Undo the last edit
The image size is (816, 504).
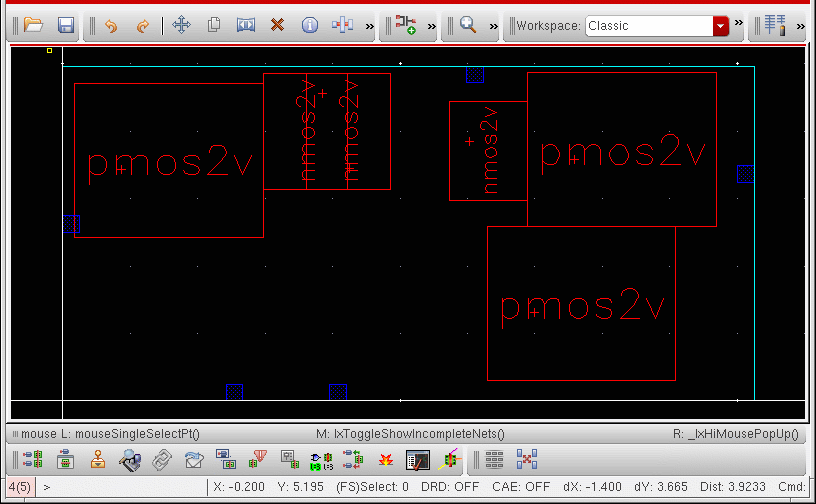pyautogui.click(x=111, y=25)
